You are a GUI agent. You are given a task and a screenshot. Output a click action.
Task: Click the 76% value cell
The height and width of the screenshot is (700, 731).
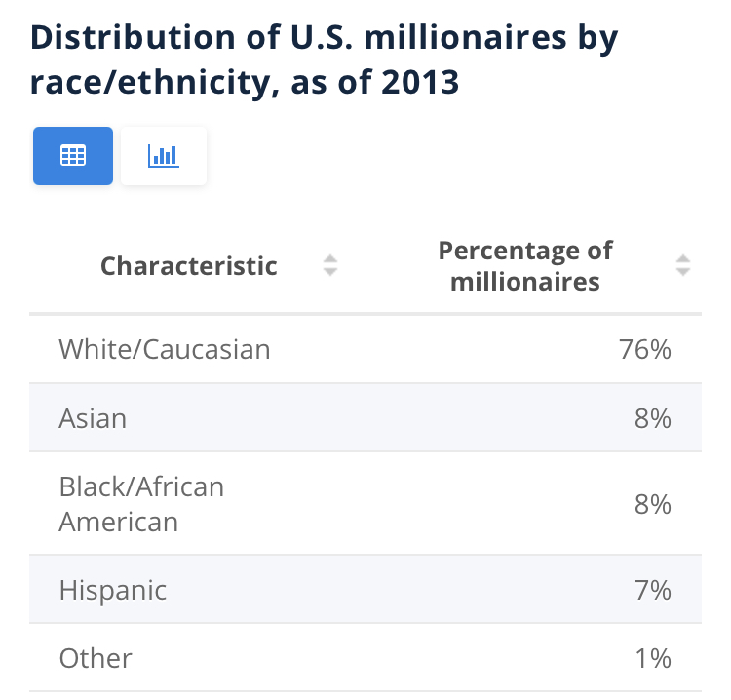coord(645,349)
